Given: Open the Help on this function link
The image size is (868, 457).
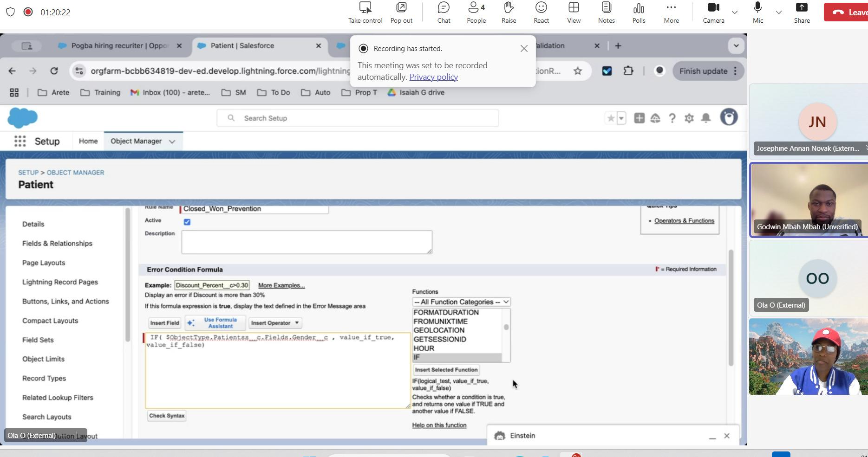Looking at the screenshot, I should point(439,425).
